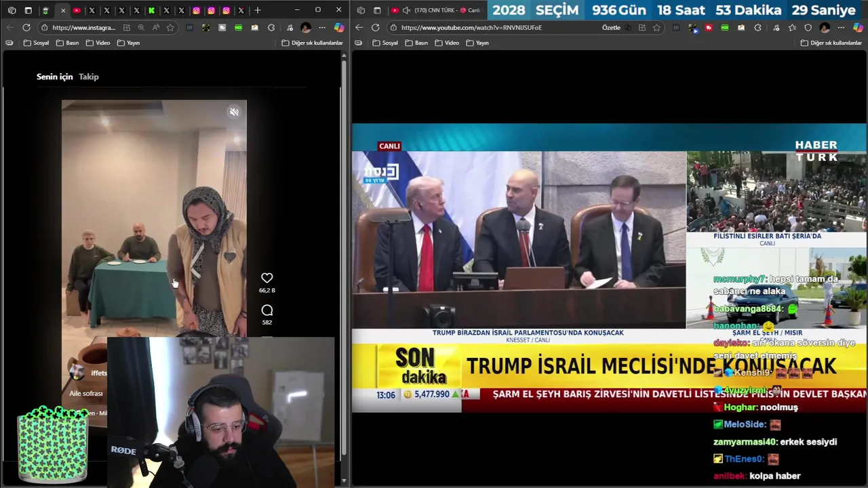Expand Yayın bookmarks folder in YouTube window
The image size is (868, 488).
click(477, 43)
